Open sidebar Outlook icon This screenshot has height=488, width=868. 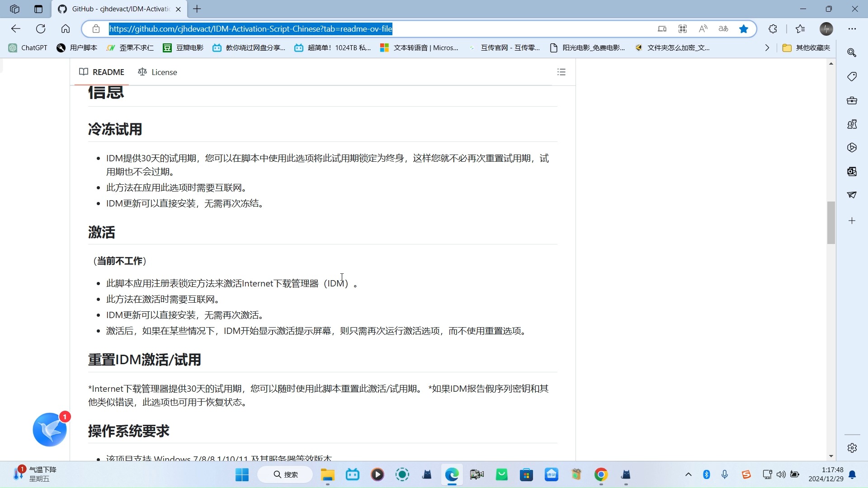click(x=852, y=171)
